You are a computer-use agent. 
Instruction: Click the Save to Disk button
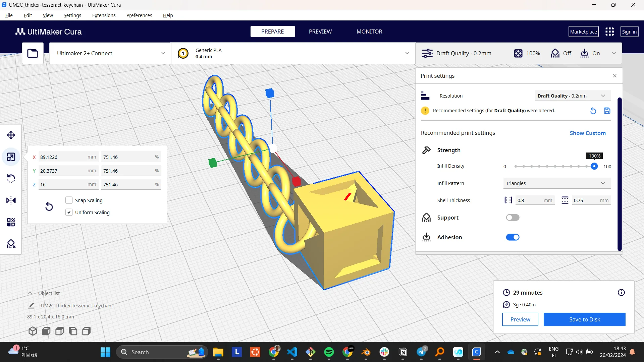[584, 319]
